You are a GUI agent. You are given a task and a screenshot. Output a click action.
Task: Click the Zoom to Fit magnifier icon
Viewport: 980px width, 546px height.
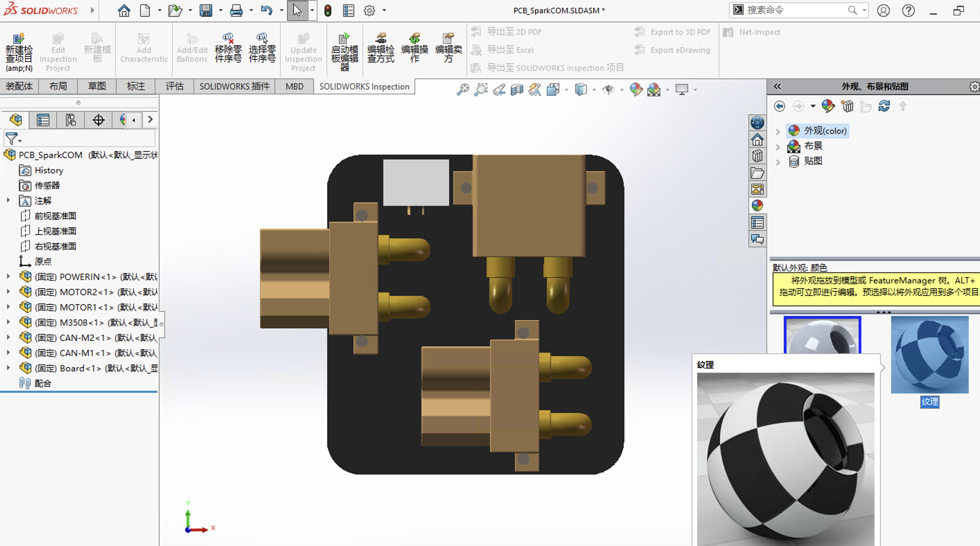(x=463, y=90)
